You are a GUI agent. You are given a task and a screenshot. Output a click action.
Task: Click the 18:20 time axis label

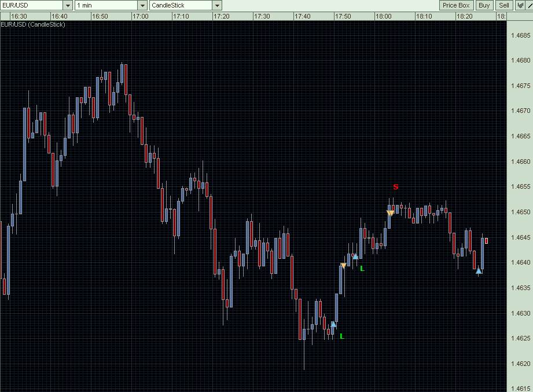click(464, 16)
